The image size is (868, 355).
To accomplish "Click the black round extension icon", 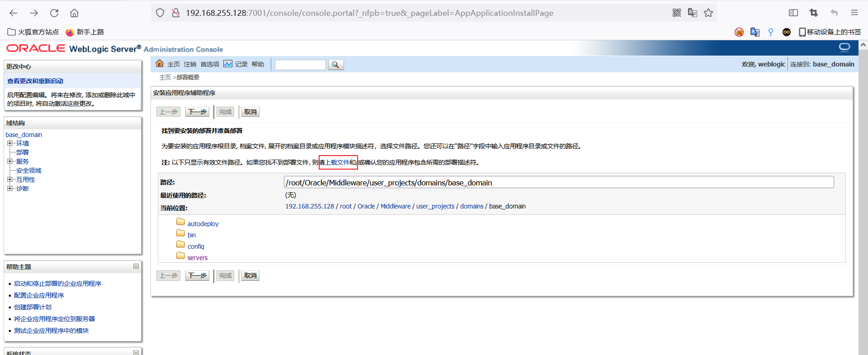I will [x=787, y=32].
